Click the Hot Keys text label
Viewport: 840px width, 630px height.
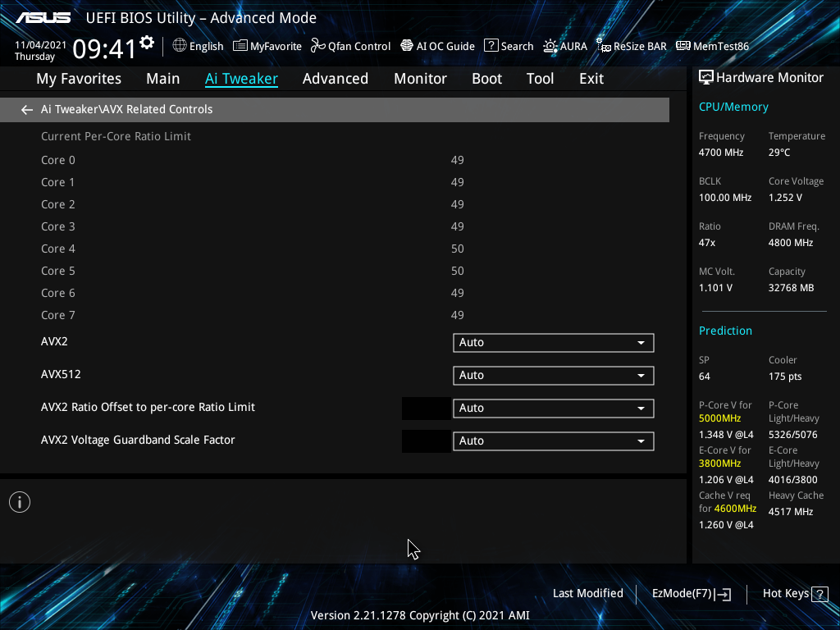click(785, 594)
